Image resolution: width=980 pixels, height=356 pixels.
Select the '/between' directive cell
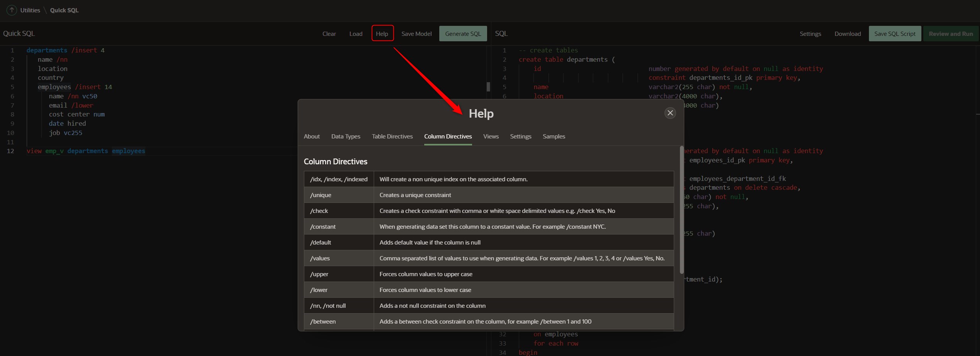339,322
